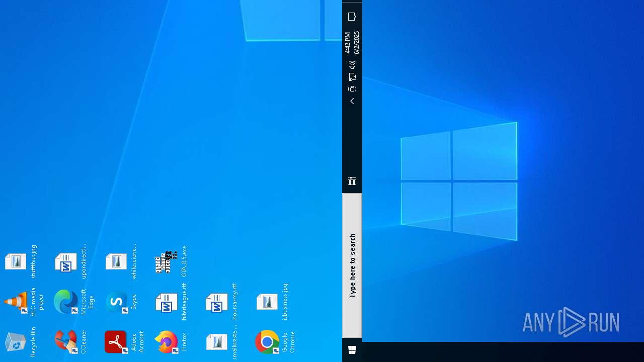Open Task View from the taskbar
Viewport: 644px width, 362px height.
coord(352,182)
